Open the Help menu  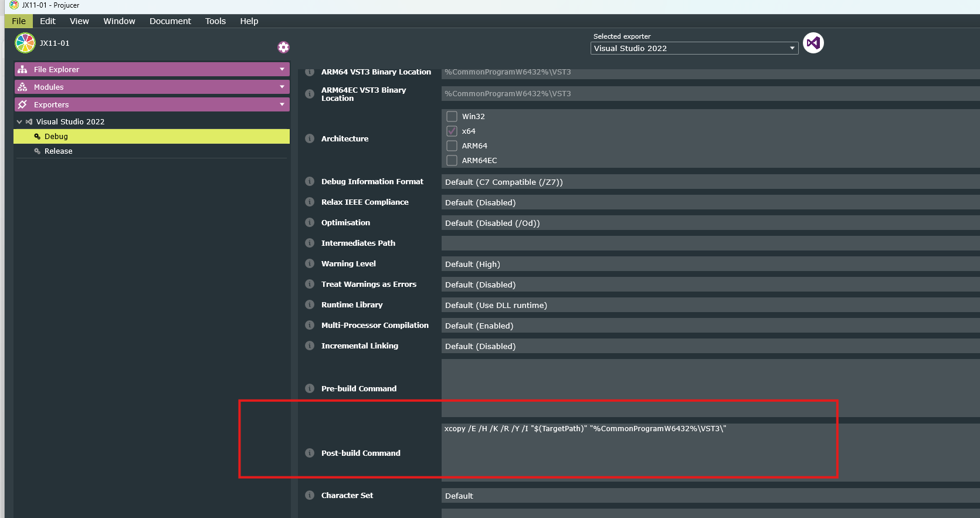pyautogui.click(x=249, y=21)
